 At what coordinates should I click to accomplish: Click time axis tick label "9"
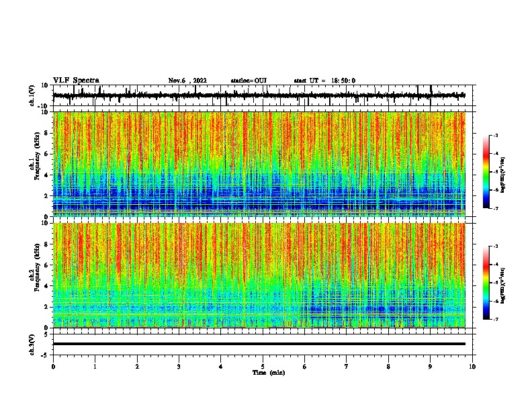coord(430,367)
